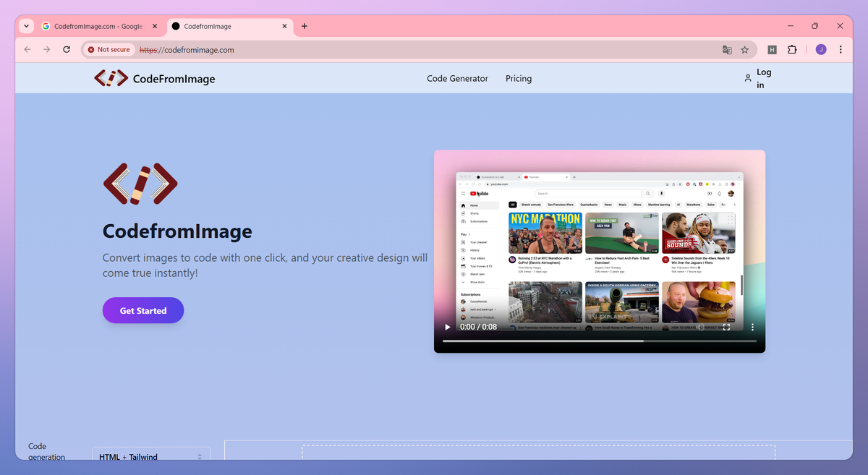Click the CodeFromImage logo in the navbar

155,78
